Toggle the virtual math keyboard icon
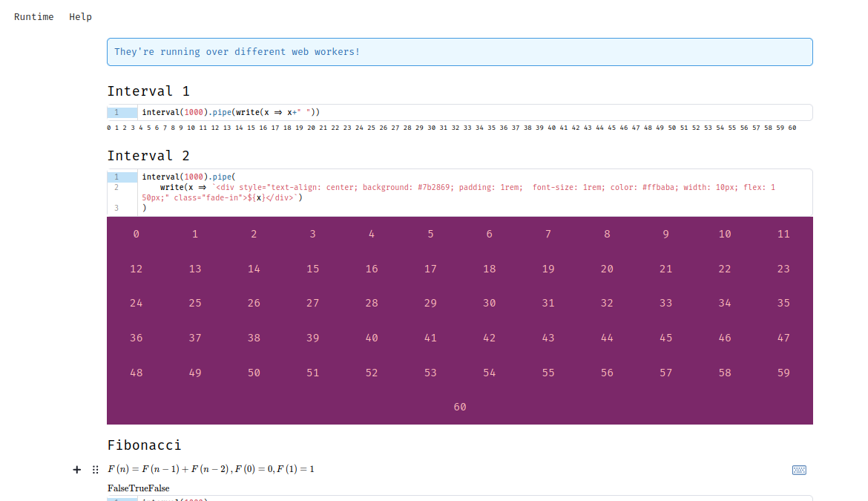 (x=799, y=470)
